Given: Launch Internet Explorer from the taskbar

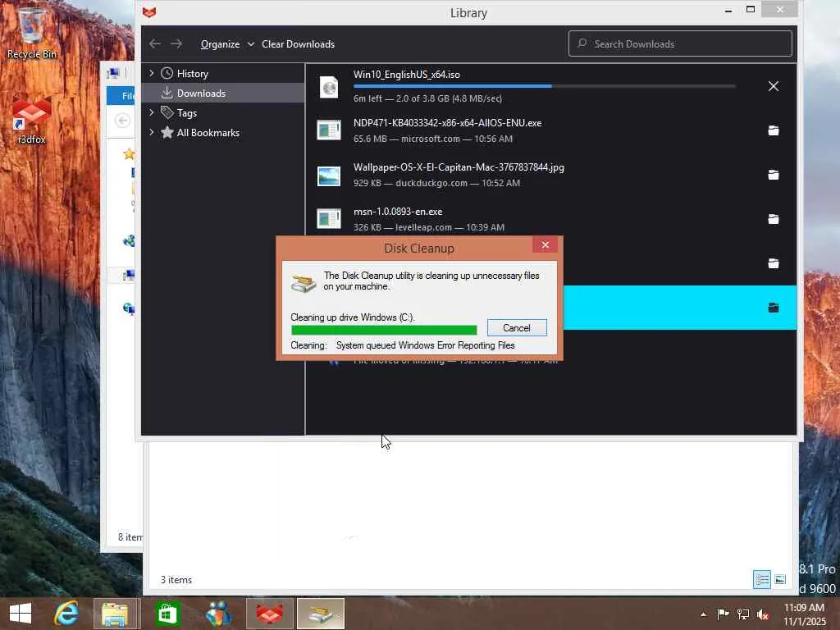Looking at the screenshot, I should (x=66, y=614).
